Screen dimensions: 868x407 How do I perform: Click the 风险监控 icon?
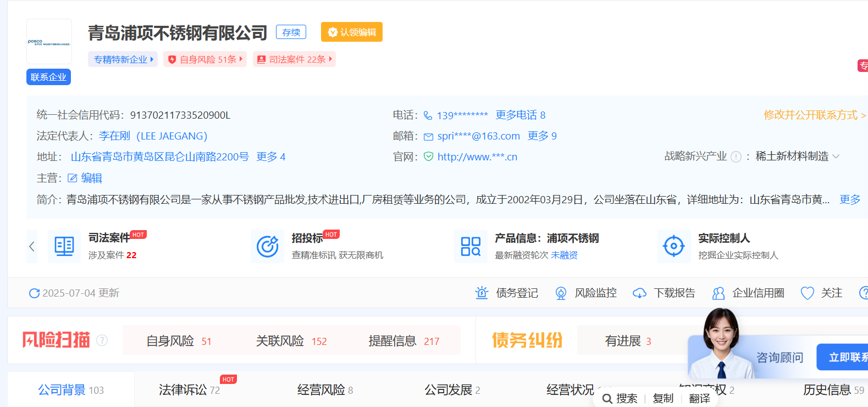(561, 293)
